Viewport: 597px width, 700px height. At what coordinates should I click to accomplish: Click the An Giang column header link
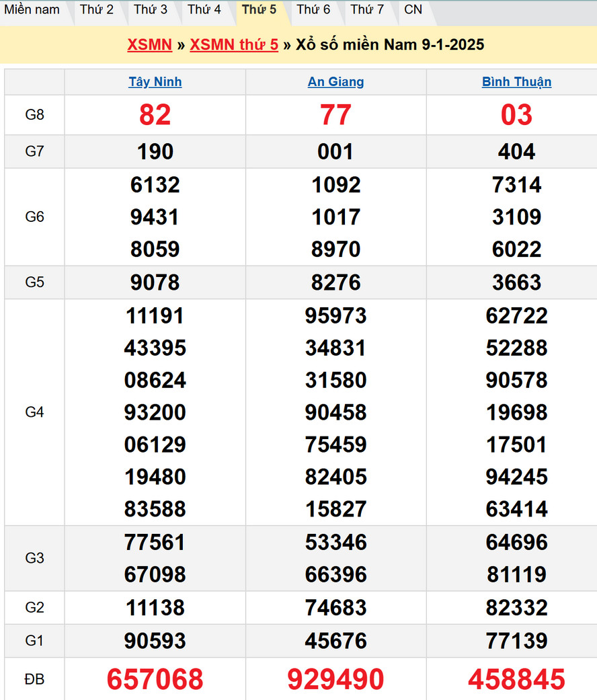pos(335,82)
